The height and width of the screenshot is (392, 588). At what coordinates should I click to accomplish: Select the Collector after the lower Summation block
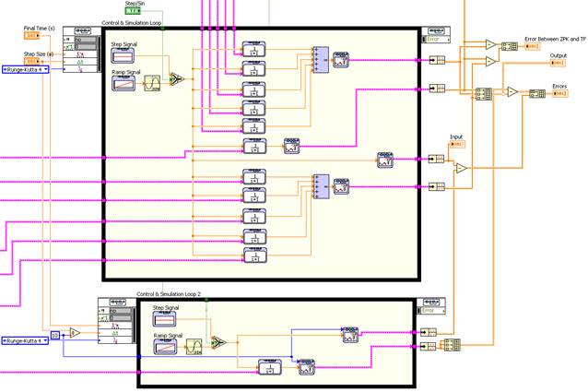tap(341, 186)
